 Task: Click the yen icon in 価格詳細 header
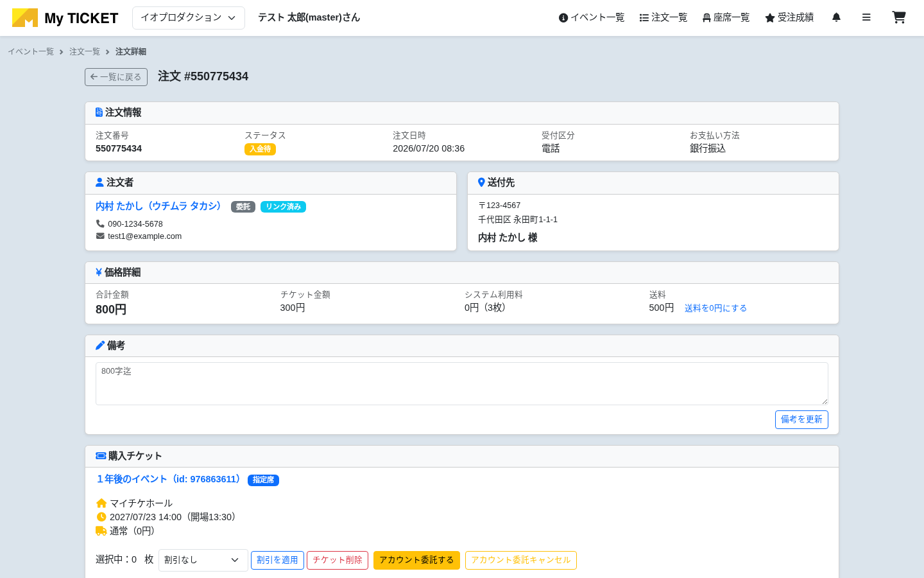(99, 272)
